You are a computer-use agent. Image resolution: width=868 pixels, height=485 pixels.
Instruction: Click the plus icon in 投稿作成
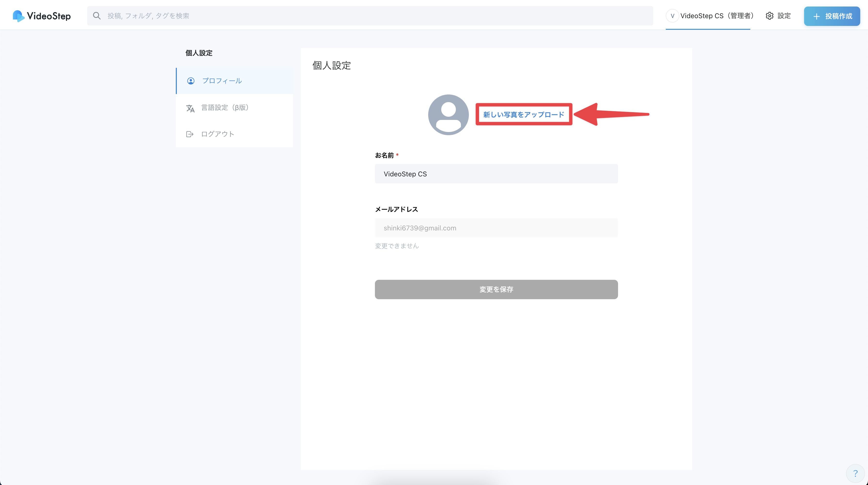pos(816,16)
